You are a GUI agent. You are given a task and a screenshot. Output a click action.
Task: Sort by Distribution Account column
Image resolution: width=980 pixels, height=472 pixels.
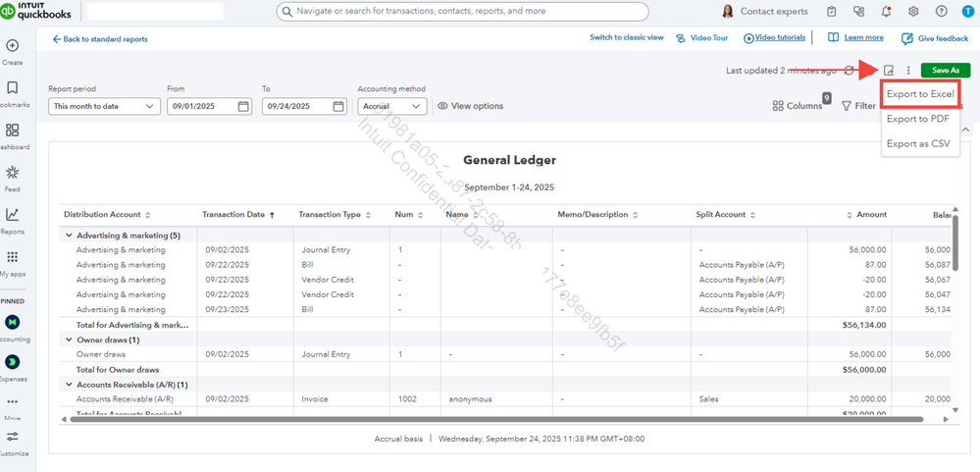[107, 215]
